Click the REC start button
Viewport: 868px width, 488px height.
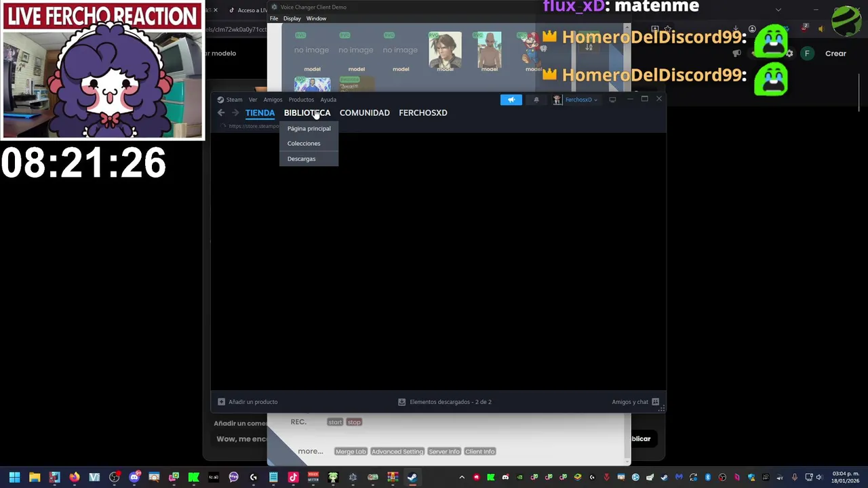pos(335,422)
